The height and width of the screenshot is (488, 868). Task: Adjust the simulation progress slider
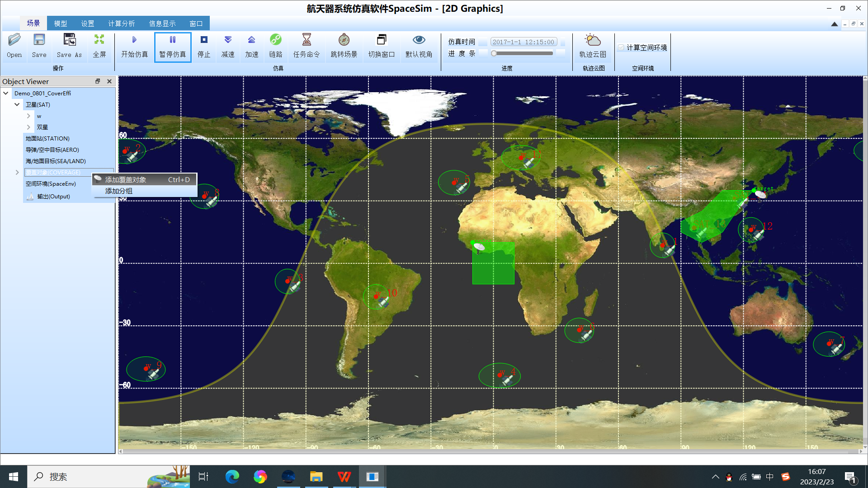[x=522, y=53]
